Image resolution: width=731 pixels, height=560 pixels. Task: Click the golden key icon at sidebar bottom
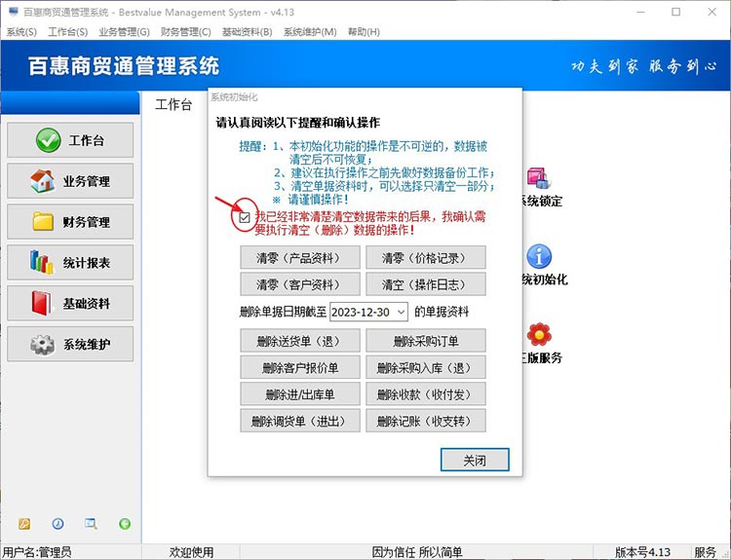point(24,524)
